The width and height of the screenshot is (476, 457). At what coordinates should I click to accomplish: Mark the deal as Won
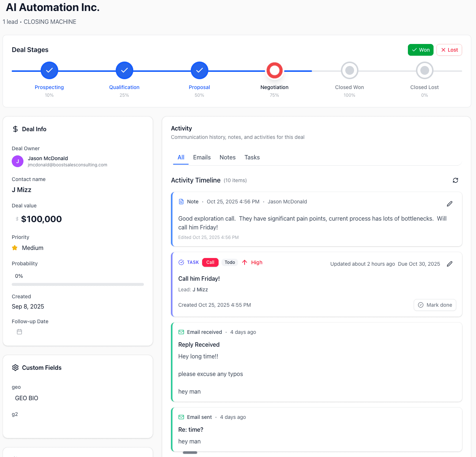click(x=420, y=49)
